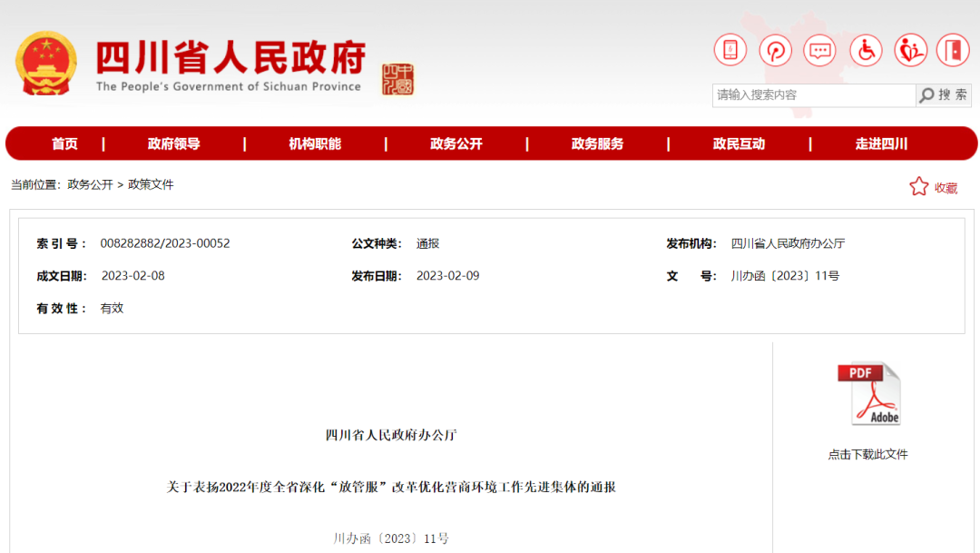Open the 首页 nav item
The width and height of the screenshot is (980, 553).
pos(64,143)
